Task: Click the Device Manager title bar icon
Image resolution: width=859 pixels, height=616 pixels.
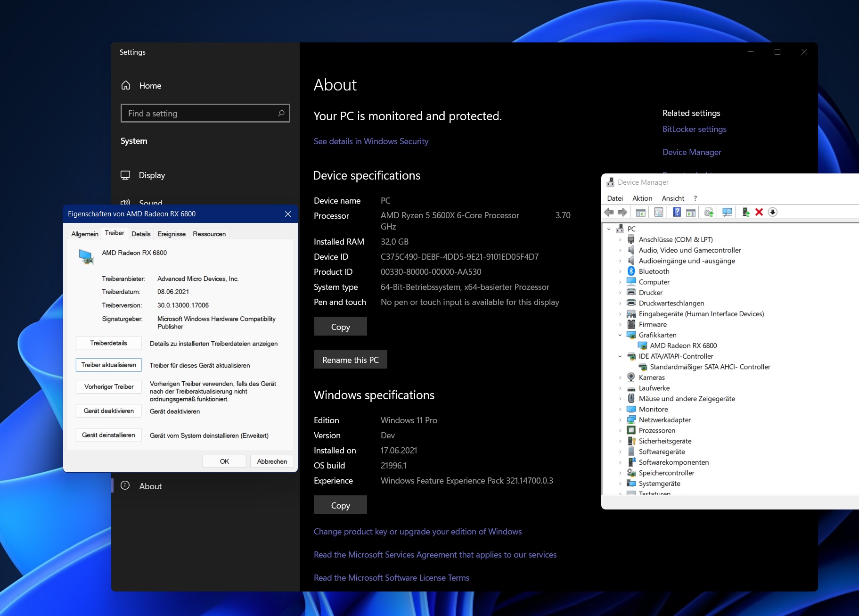Action: click(x=610, y=182)
